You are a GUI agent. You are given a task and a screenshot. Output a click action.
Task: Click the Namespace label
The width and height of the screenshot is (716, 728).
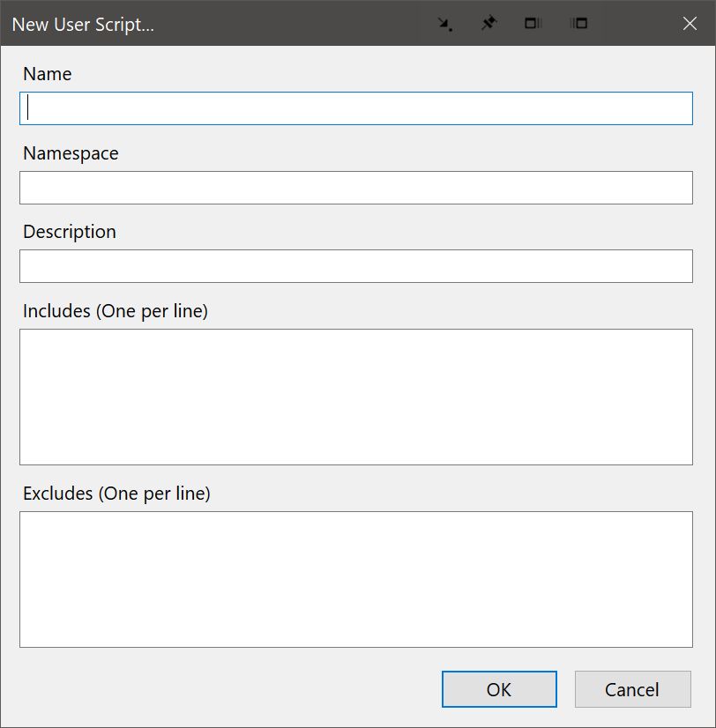71,153
